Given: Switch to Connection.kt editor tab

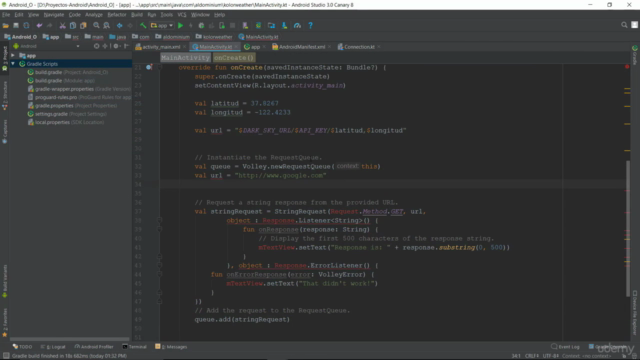Looking at the screenshot, I should coord(359,47).
